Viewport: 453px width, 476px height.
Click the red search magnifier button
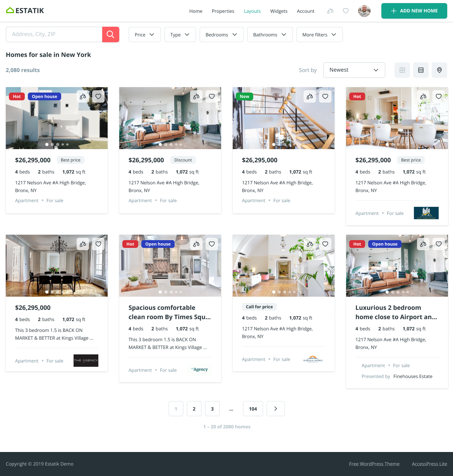[x=111, y=34]
